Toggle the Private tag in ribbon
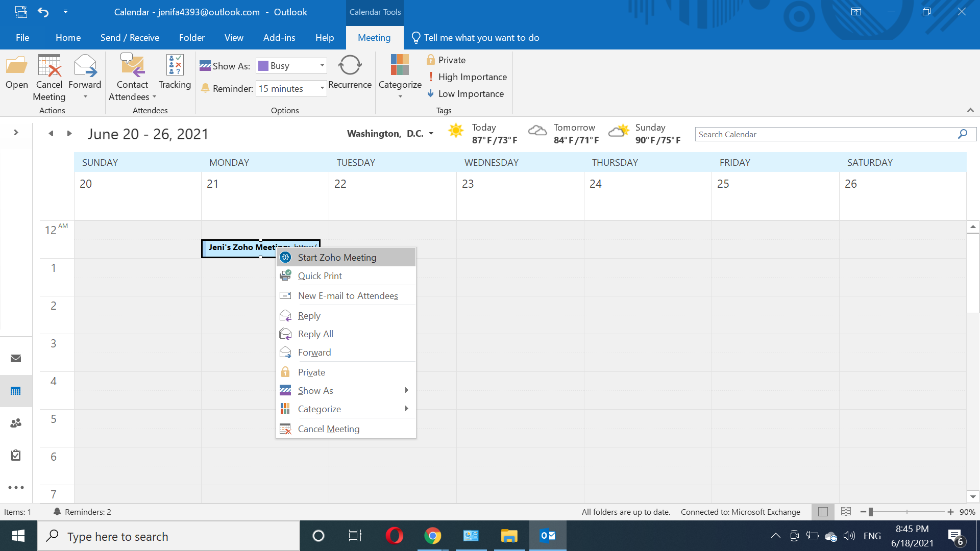This screenshot has height=551, width=980. coord(446,60)
